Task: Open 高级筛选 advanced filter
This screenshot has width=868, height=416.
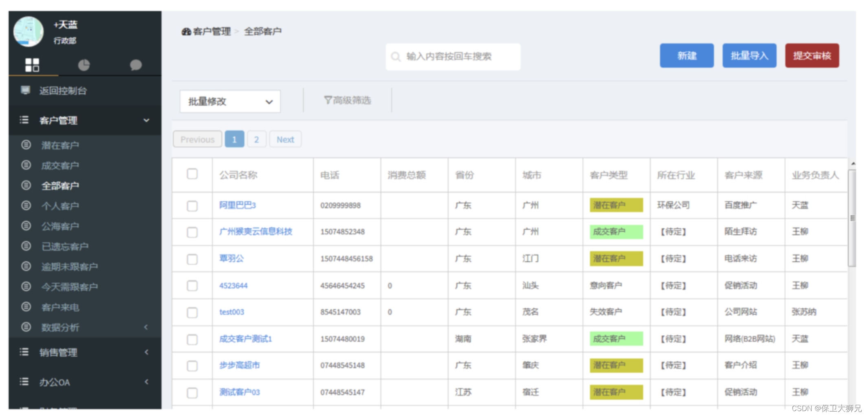Action: click(x=348, y=100)
